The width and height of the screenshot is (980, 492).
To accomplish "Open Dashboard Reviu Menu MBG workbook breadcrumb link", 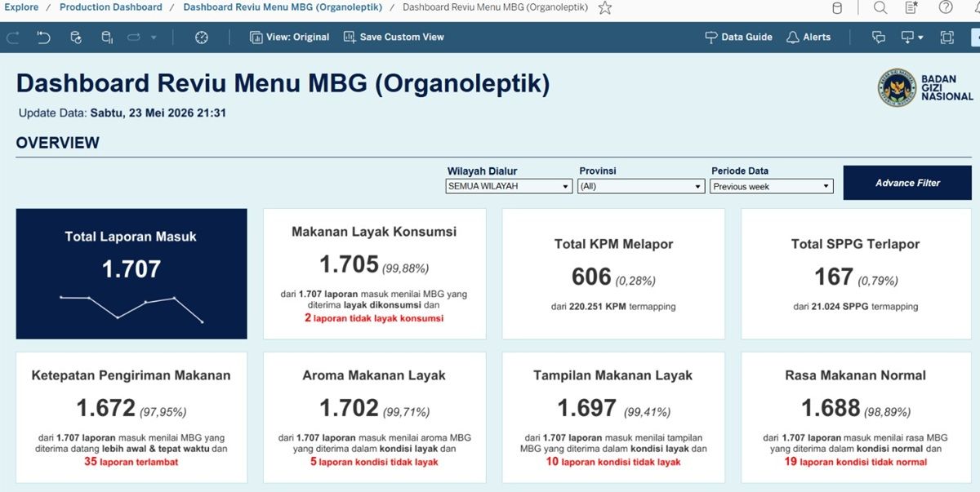I will click(283, 7).
